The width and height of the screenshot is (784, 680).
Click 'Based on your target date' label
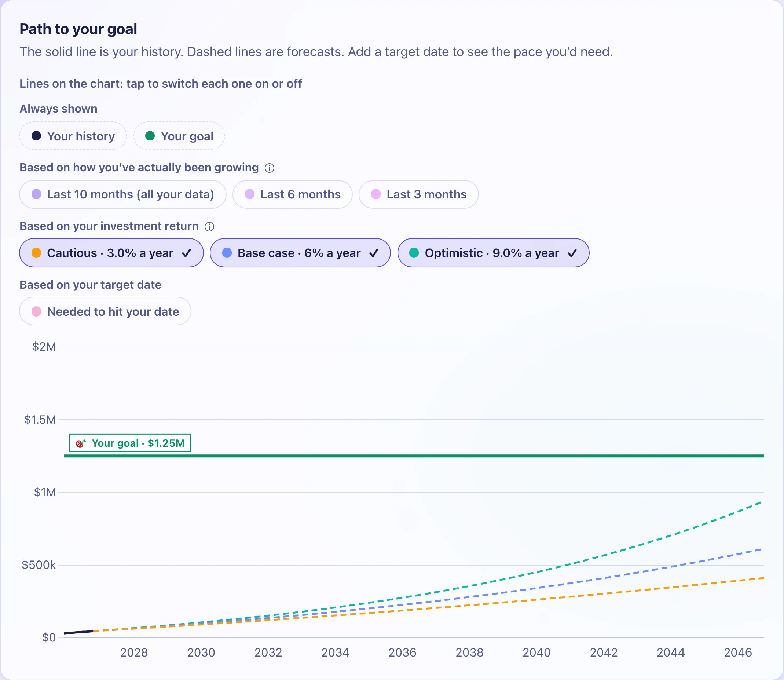coord(90,285)
